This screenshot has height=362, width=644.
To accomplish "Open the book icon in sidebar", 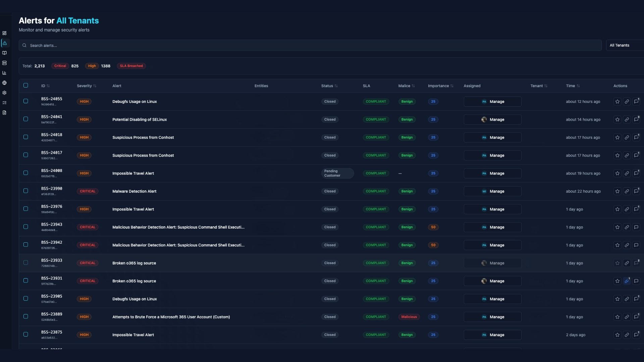I will coord(4,53).
